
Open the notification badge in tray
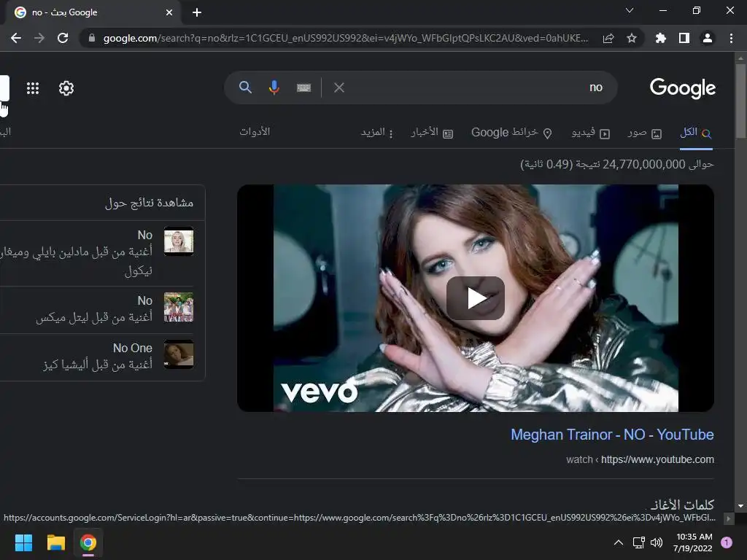point(727,542)
